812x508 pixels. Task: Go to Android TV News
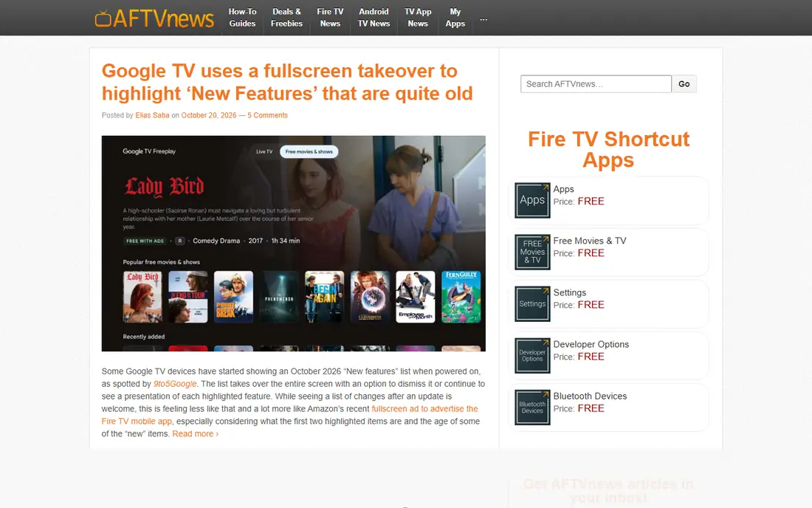374,18
